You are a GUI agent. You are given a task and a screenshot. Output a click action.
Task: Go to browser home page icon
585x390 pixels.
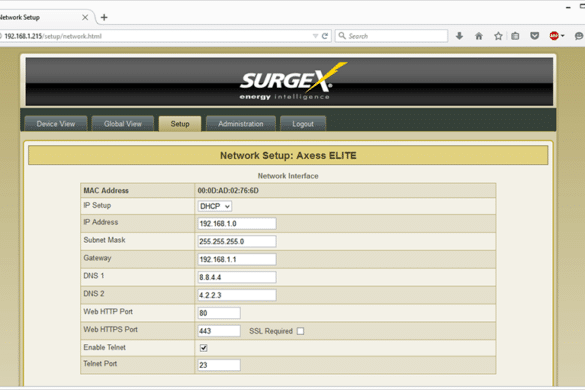(x=479, y=36)
